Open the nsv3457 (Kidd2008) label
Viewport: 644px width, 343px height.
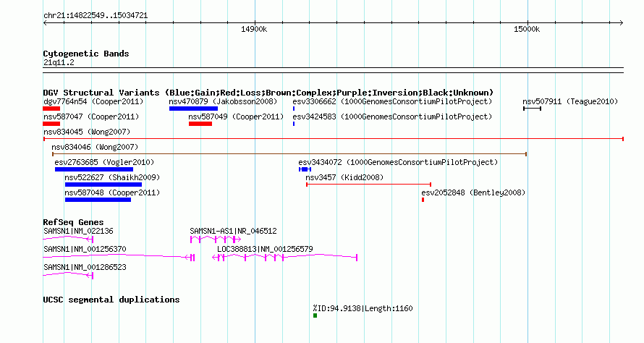click(344, 177)
